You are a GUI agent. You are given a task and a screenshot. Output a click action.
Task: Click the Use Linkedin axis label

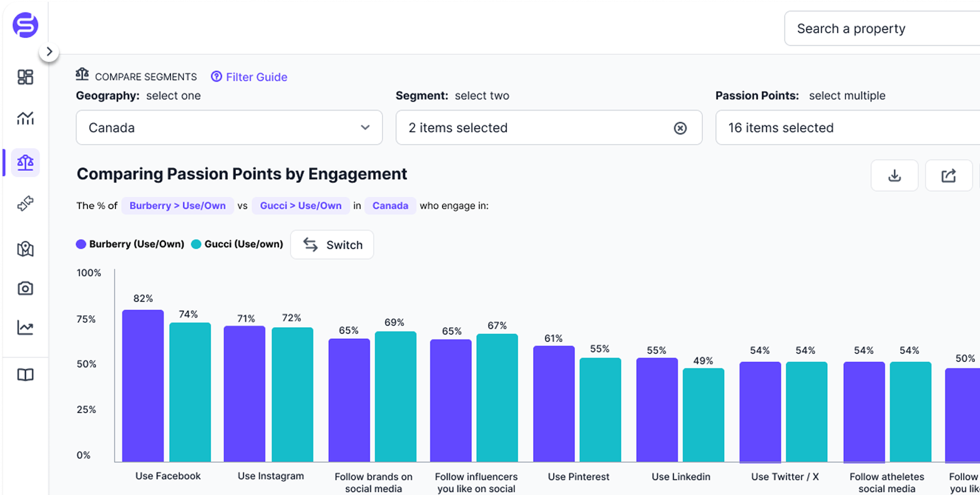click(681, 476)
